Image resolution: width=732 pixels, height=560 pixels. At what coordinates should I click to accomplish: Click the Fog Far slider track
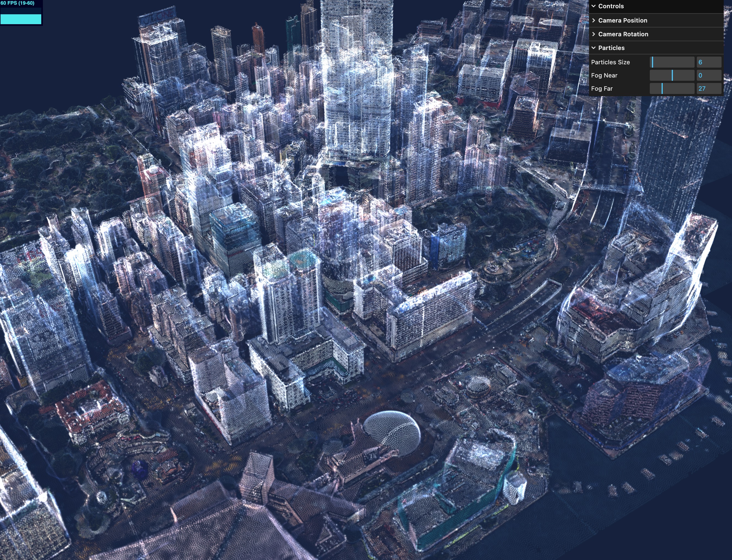click(x=672, y=89)
